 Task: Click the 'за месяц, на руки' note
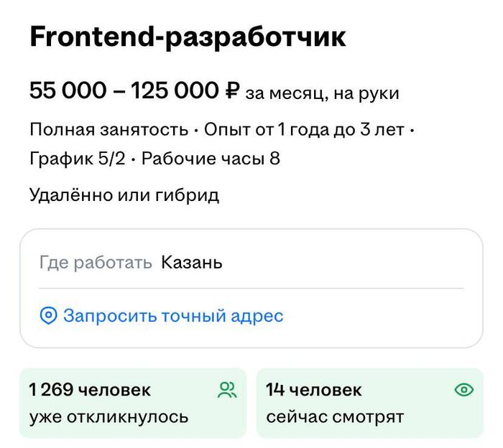(x=322, y=93)
